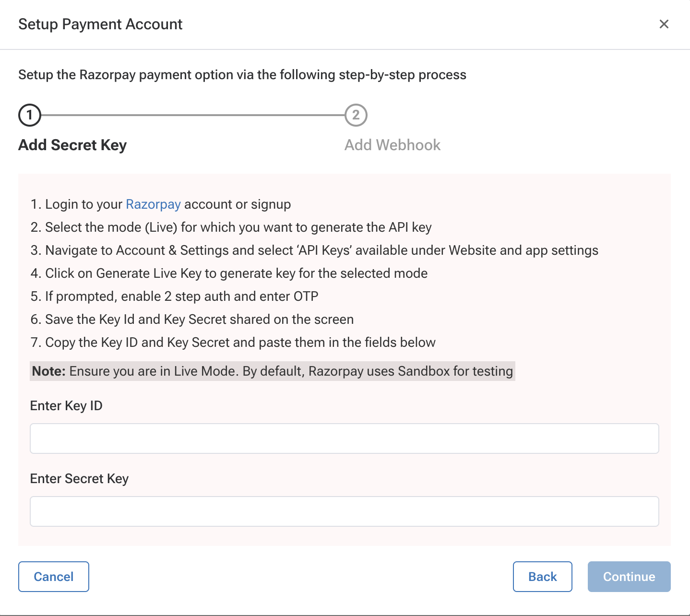690x616 pixels.
Task: Open the Razorpay link in instructions
Action: tap(153, 204)
